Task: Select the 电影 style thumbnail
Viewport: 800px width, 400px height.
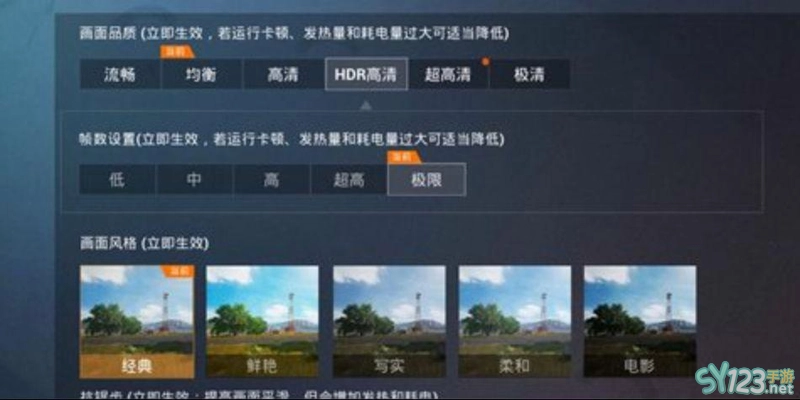Action: point(640,321)
